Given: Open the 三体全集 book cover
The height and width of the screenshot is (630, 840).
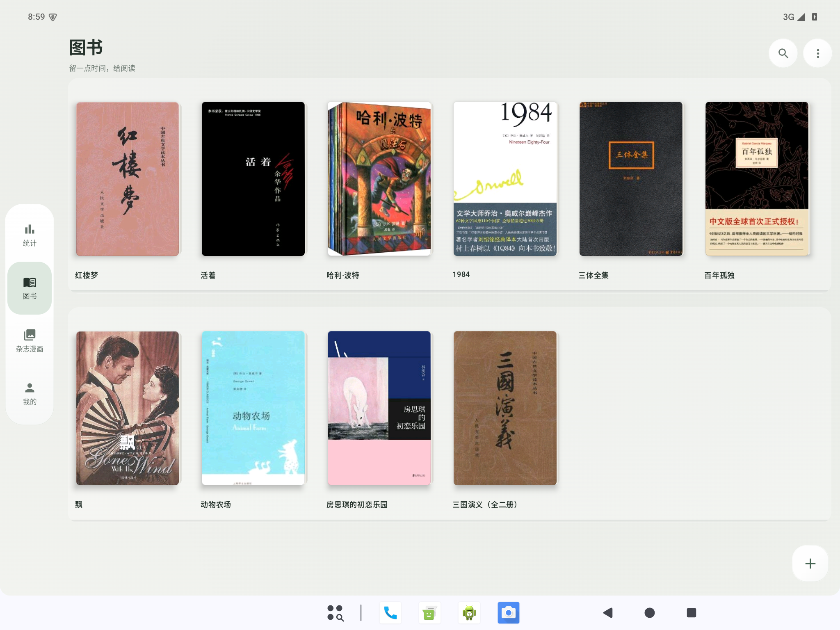Looking at the screenshot, I should [x=631, y=179].
